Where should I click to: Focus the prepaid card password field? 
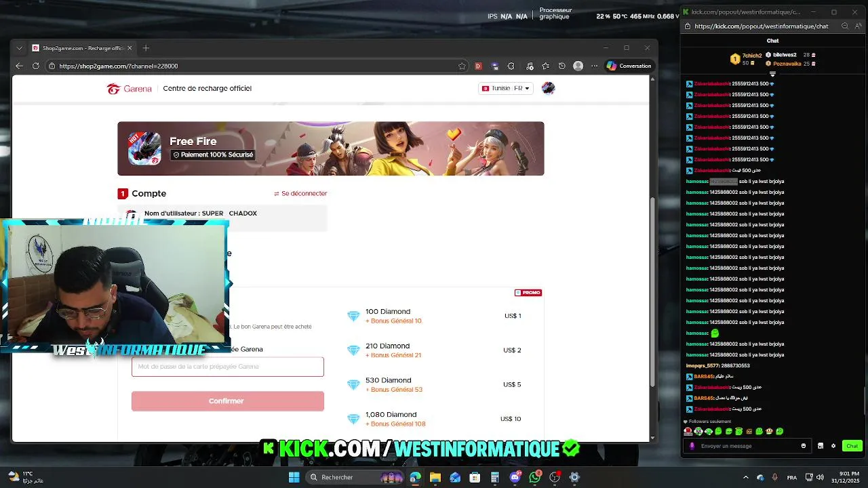[228, 367]
